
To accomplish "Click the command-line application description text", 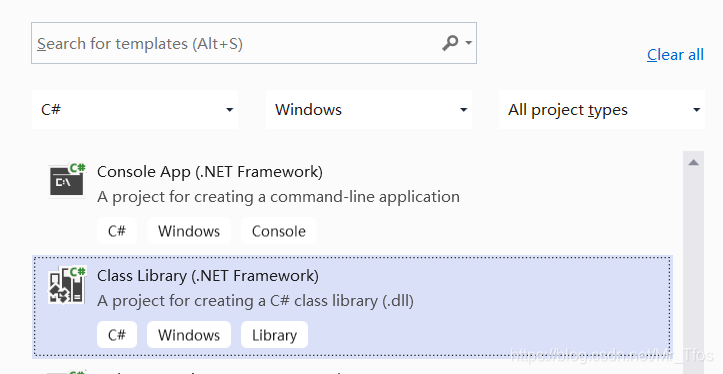I will (279, 197).
